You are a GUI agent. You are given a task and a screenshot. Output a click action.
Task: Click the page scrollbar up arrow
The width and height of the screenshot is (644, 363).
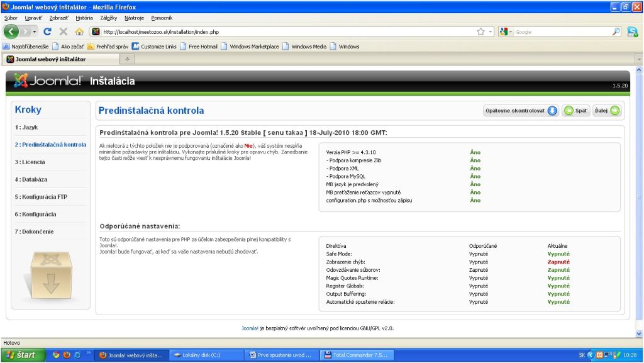(639, 70)
